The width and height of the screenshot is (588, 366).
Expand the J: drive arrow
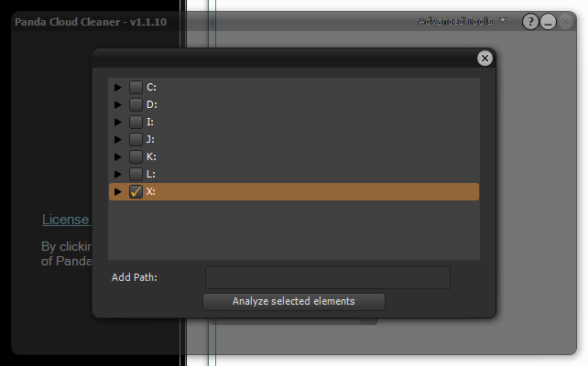coord(118,139)
